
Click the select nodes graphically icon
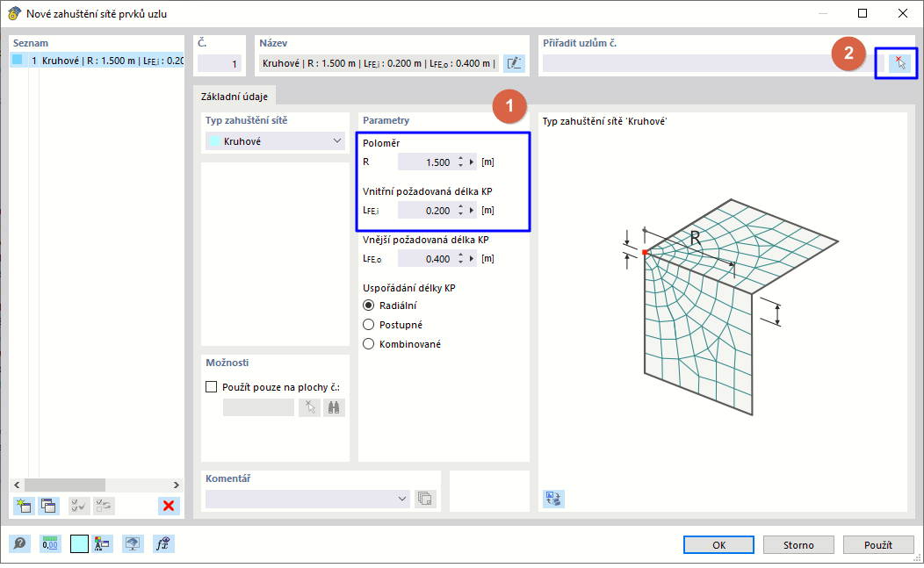pos(899,63)
